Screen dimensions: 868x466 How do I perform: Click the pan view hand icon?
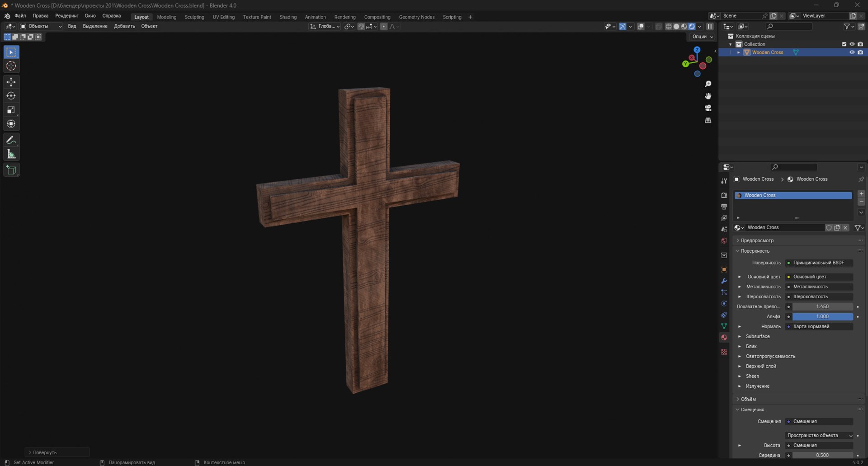point(708,96)
